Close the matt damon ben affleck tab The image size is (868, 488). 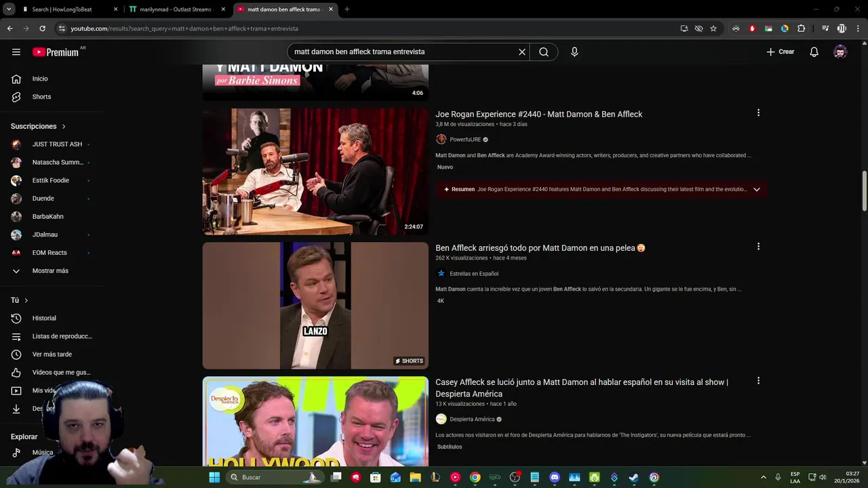(x=330, y=9)
